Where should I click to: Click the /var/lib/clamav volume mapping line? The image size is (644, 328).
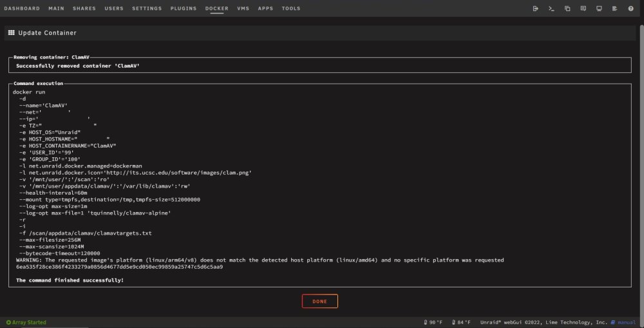105,186
